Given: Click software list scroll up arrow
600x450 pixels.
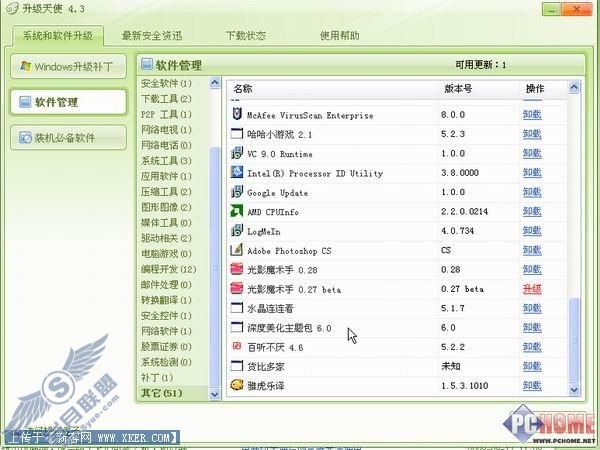Looking at the screenshot, I should click(574, 88).
